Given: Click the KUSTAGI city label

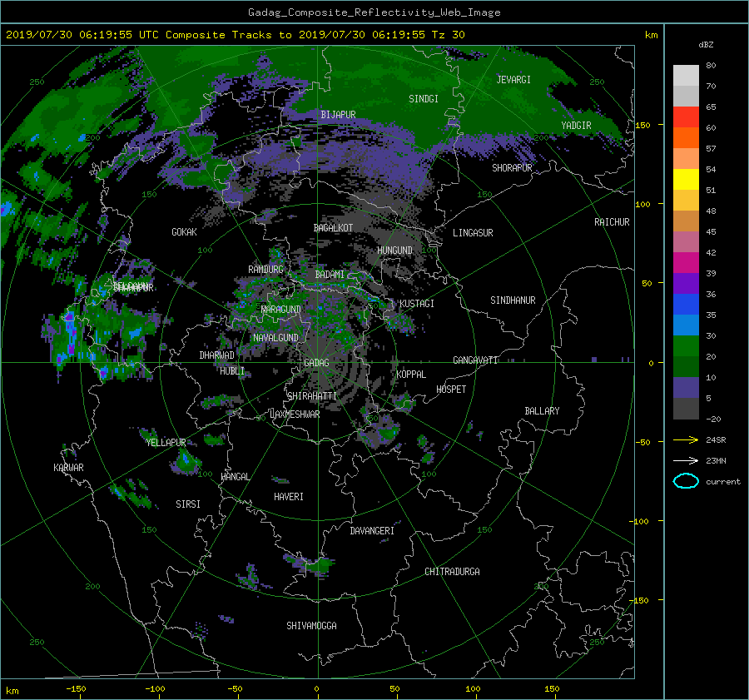Looking at the screenshot, I should tap(417, 304).
